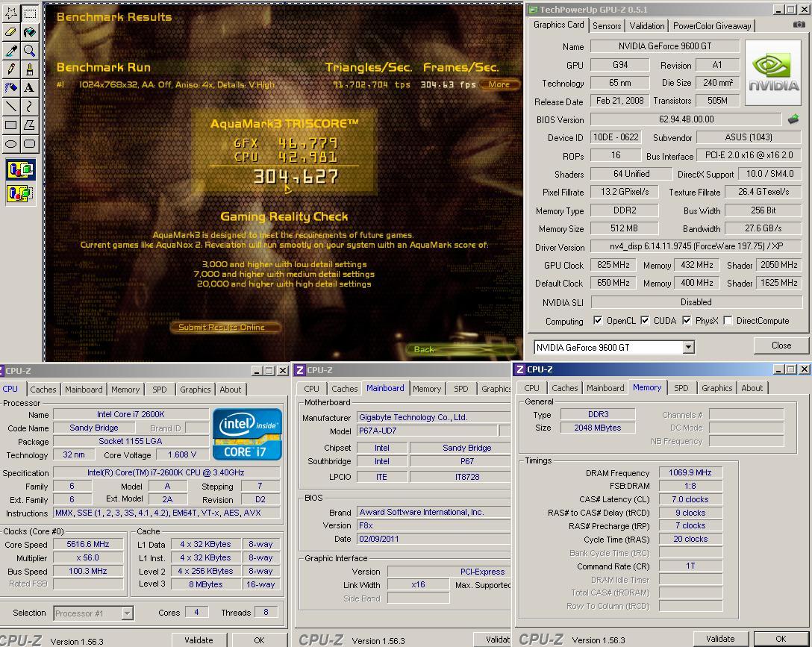Click the Intel Core i7 logo in CPU-Z
Image resolution: width=812 pixels, height=647 pixels.
pos(248,434)
